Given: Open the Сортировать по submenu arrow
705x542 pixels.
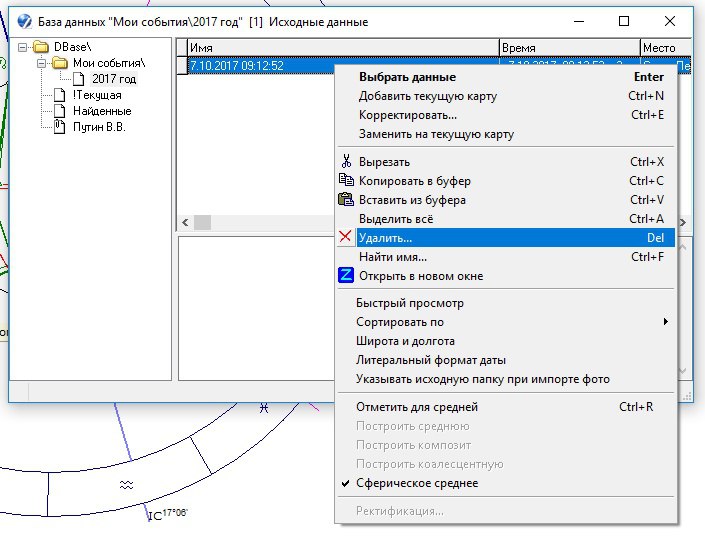Looking at the screenshot, I should 665,322.
